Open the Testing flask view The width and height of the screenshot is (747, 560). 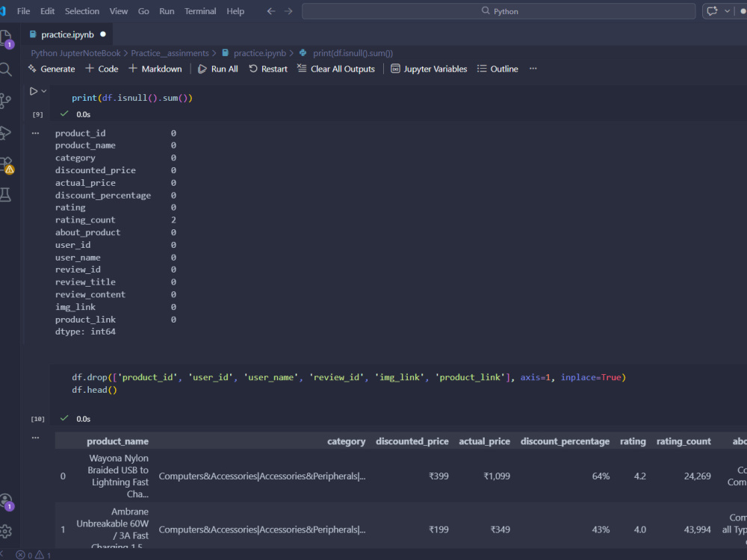click(x=6, y=194)
